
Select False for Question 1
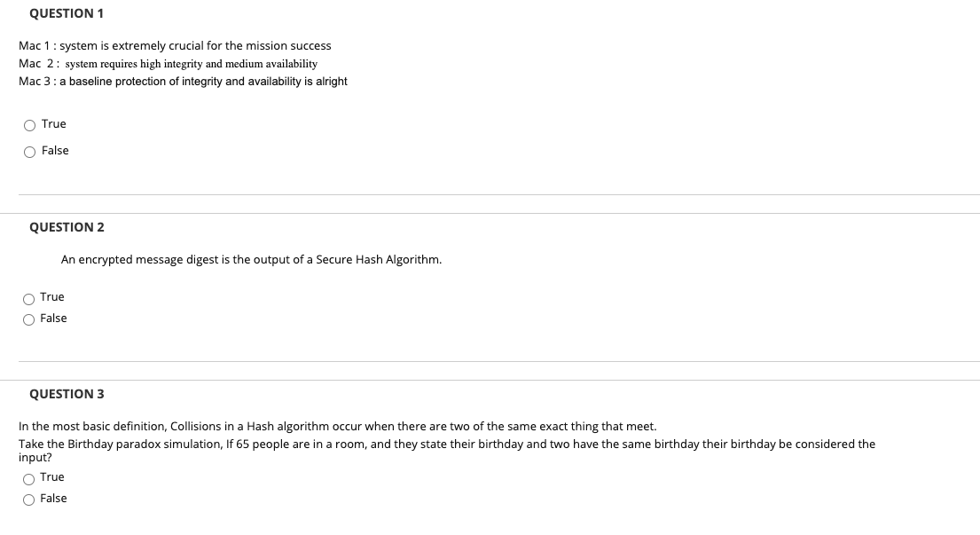(x=29, y=151)
